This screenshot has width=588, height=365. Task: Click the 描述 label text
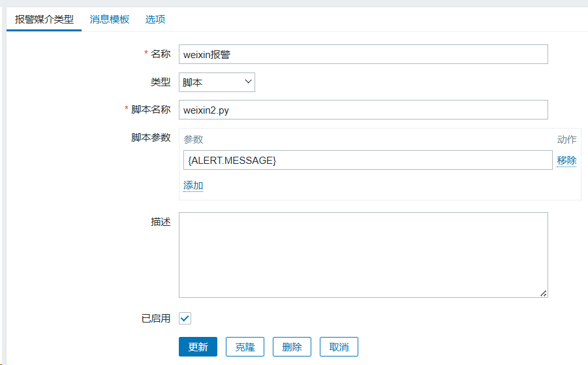[161, 222]
